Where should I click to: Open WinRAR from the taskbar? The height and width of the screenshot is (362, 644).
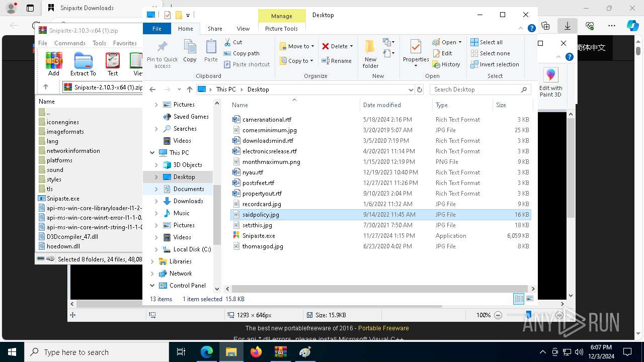pyautogui.click(x=280, y=352)
